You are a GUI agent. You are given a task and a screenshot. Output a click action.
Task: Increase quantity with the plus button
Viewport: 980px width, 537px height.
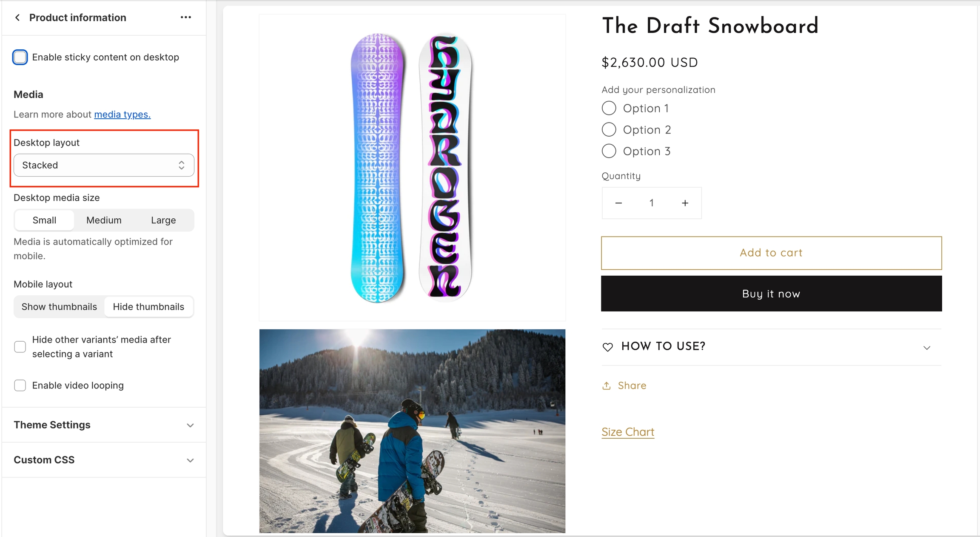[685, 203]
